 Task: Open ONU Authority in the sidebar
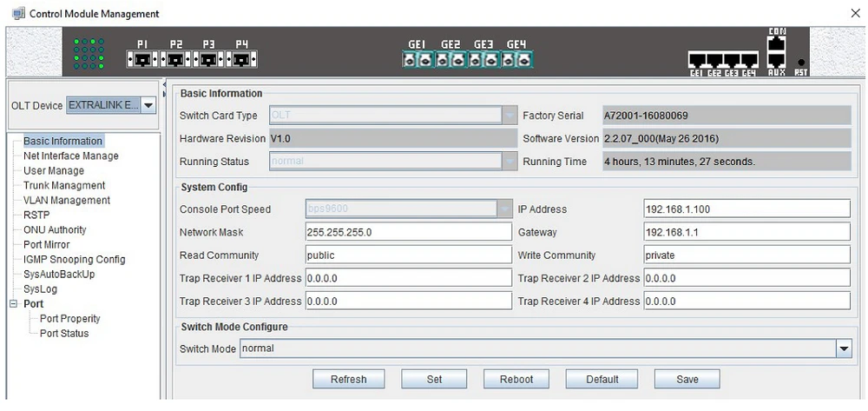pyautogui.click(x=55, y=229)
